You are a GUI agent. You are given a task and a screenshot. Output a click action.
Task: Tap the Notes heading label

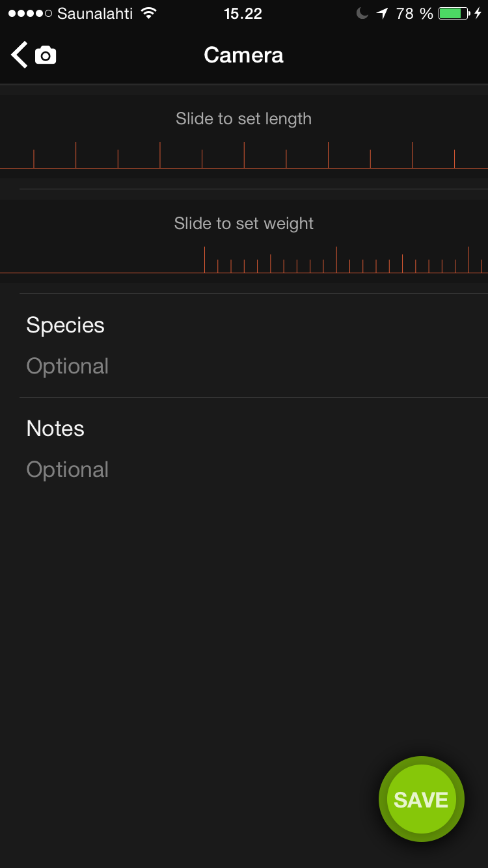(55, 429)
